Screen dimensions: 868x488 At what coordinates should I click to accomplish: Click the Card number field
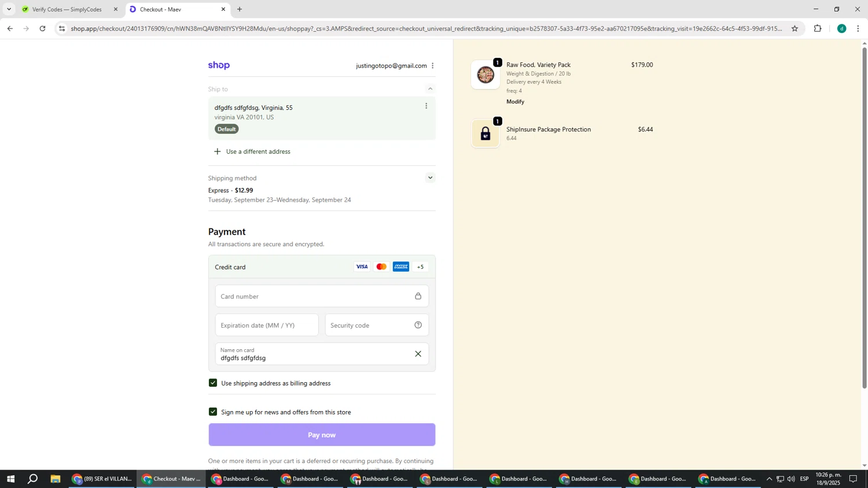pos(322,297)
